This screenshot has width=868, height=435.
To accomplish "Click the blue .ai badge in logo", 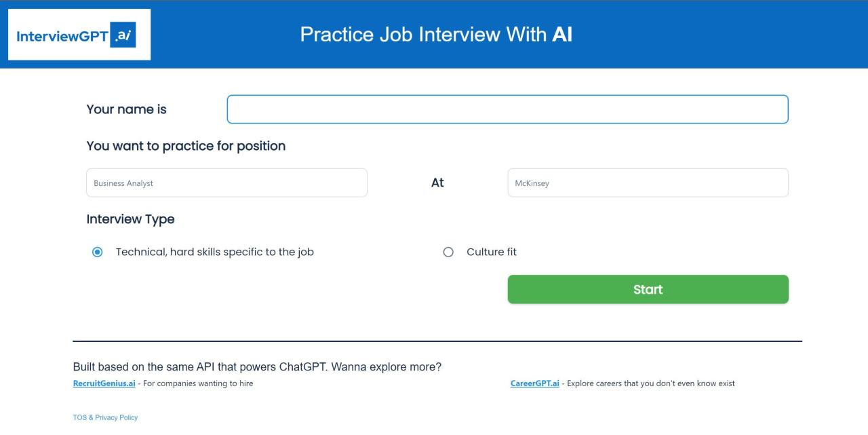I will point(124,35).
